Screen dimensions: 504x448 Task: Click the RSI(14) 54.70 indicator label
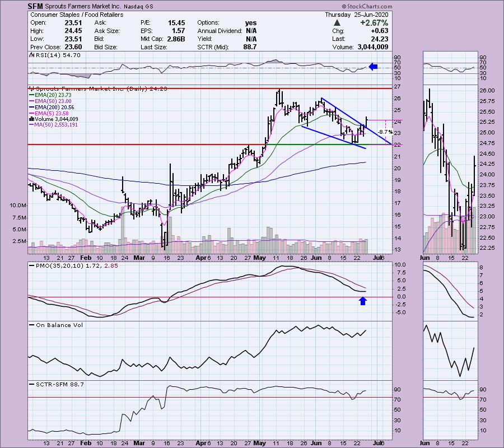(x=55, y=55)
